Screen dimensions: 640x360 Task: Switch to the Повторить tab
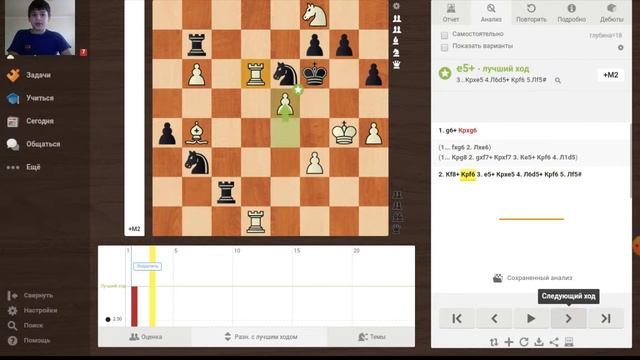pyautogui.click(x=531, y=12)
